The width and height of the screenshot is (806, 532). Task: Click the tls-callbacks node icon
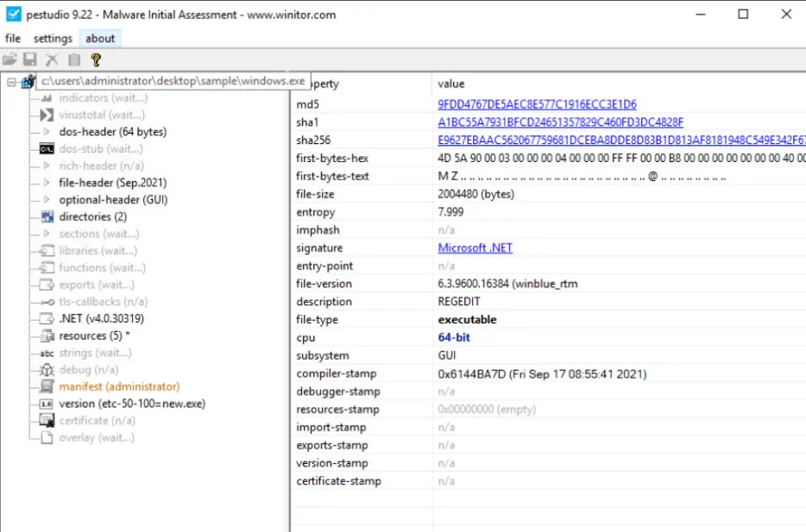pos(47,302)
